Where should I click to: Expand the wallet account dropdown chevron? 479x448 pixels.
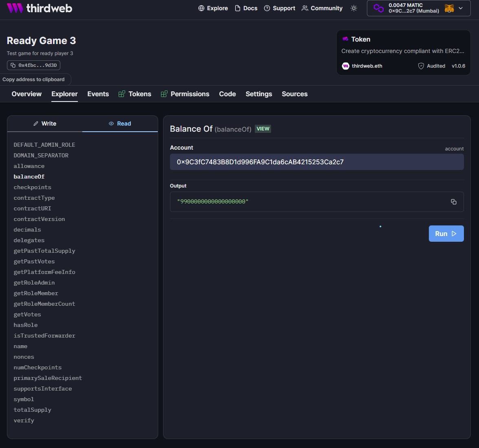click(461, 8)
